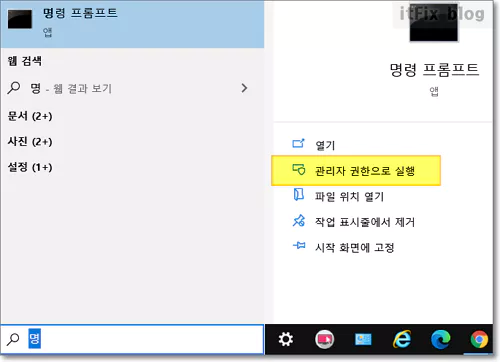Expand the 설정 (1+) category
The height and width of the screenshot is (362, 500).
(30, 167)
